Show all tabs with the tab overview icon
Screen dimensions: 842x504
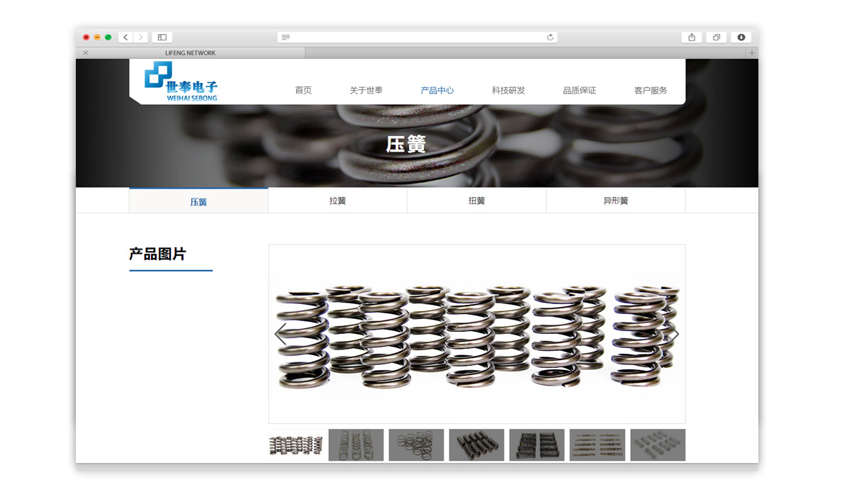(717, 37)
